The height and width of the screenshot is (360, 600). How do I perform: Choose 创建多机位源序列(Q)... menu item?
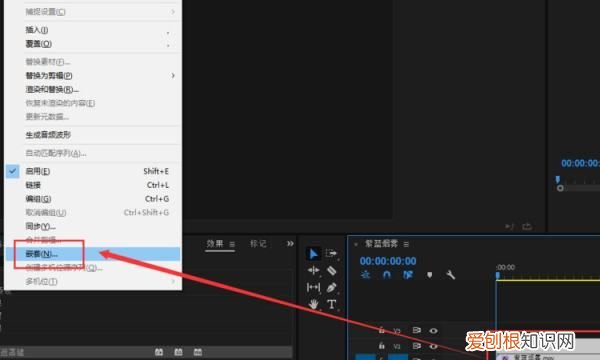pyautogui.click(x=92, y=267)
